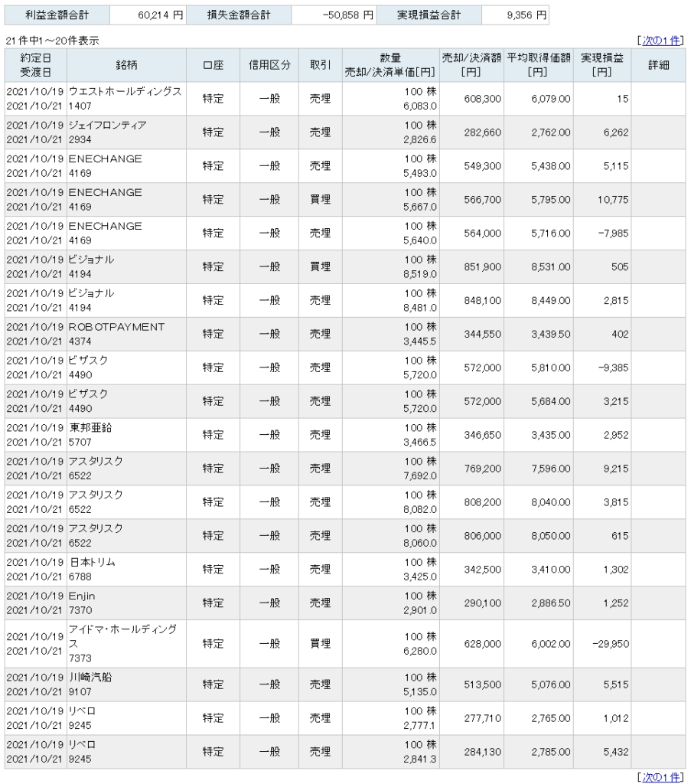Click the 実現損益 column header
This screenshot has width=691, height=784.
(x=601, y=66)
